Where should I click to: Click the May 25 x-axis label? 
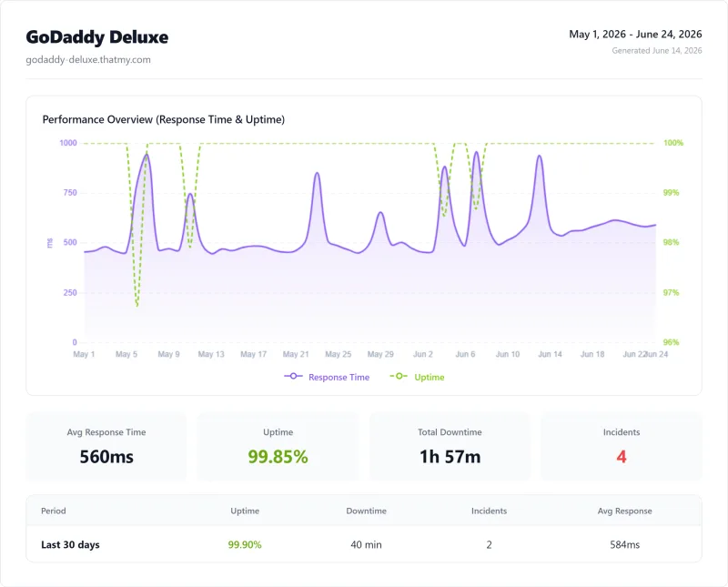[x=338, y=354]
